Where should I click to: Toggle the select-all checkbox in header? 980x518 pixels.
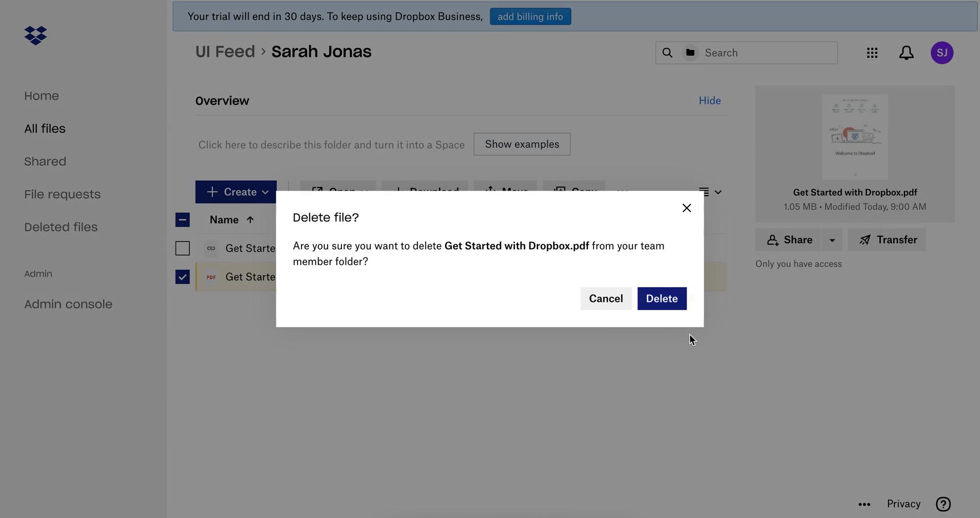pos(182,220)
